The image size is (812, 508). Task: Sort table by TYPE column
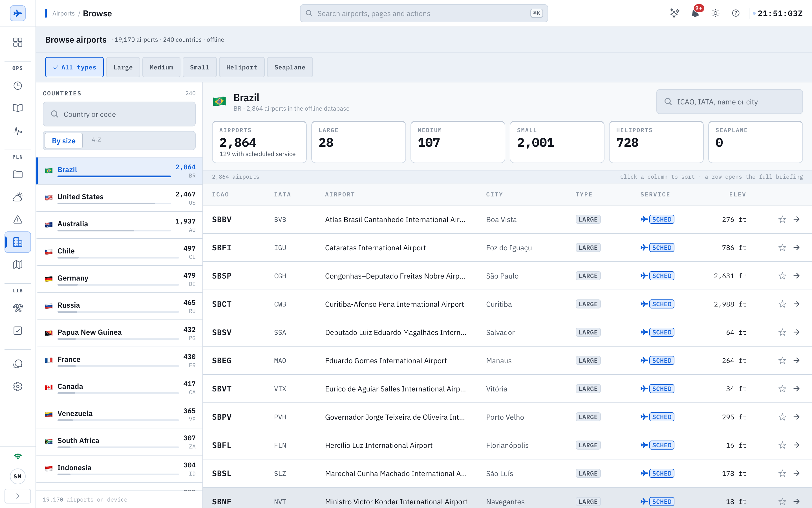[584, 194]
